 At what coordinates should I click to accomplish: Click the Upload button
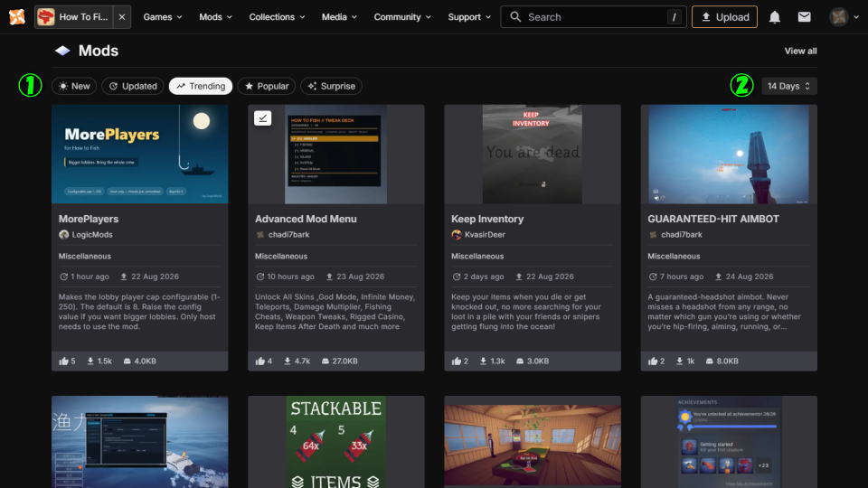point(724,16)
